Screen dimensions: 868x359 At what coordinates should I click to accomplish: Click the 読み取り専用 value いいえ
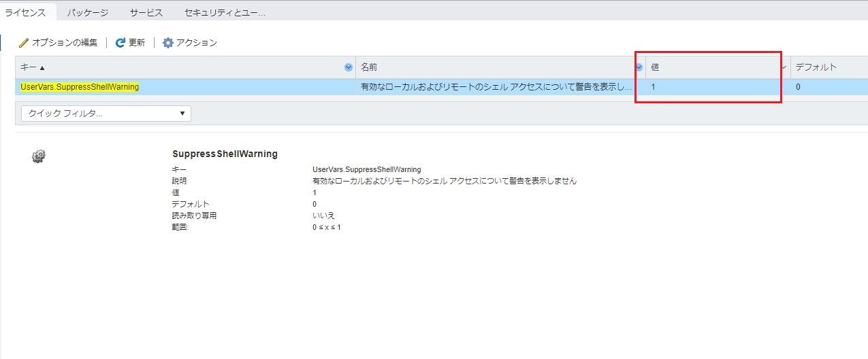(323, 216)
